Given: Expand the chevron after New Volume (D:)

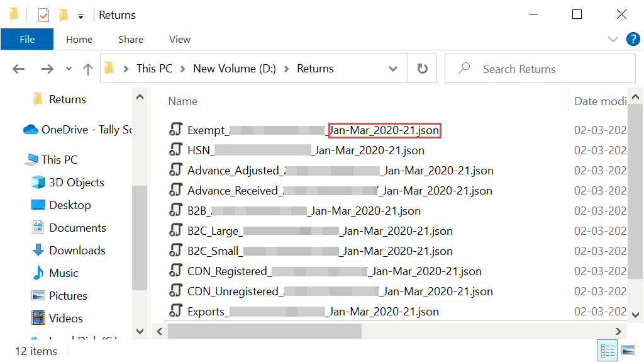Looking at the screenshot, I should pos(287,69).
